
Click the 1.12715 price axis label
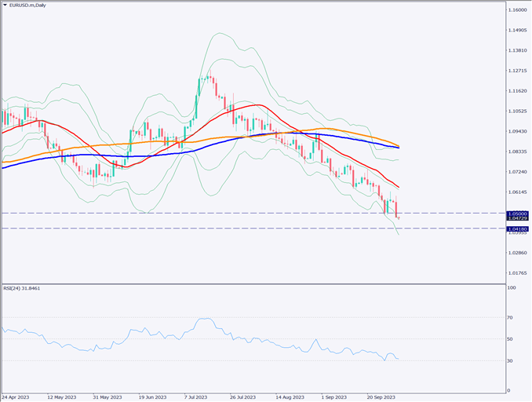517,71
